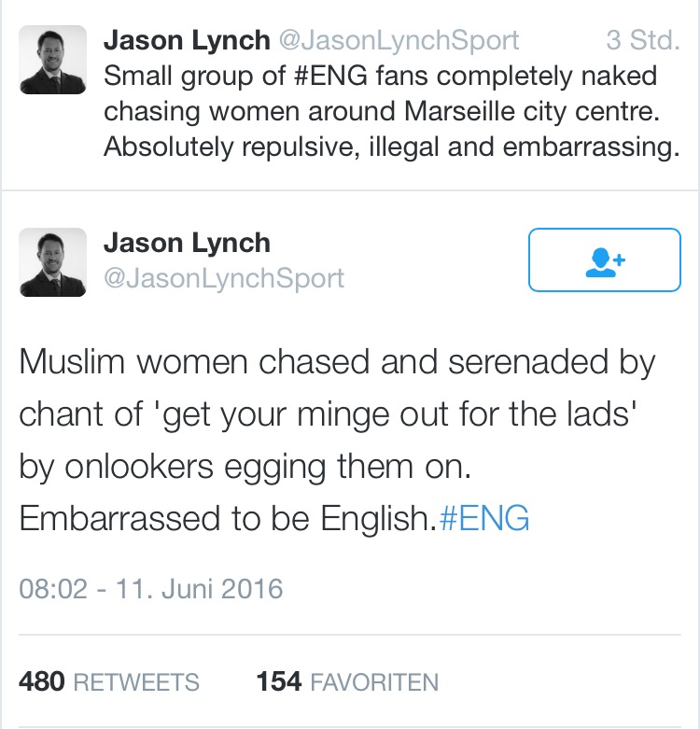Viewport: 700px width, 729px height.
Task: View the 480 Retweets list
Action: [109, 682]
